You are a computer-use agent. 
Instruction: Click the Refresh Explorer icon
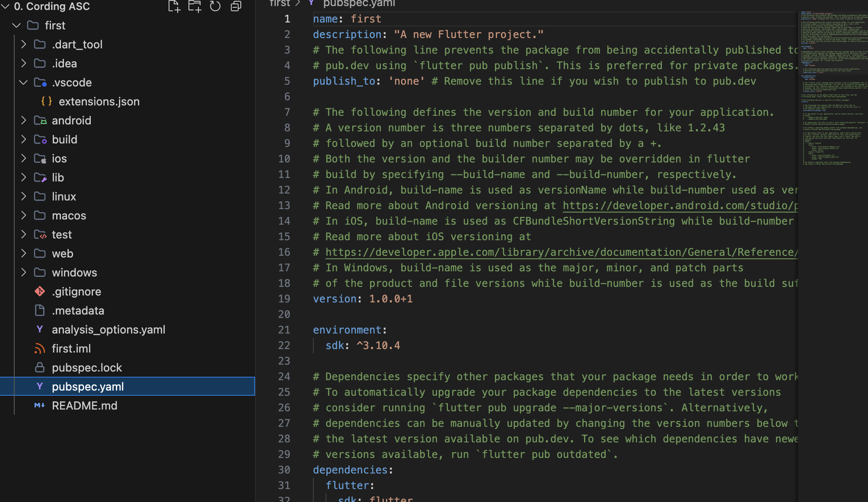click(x=215, y=6)
